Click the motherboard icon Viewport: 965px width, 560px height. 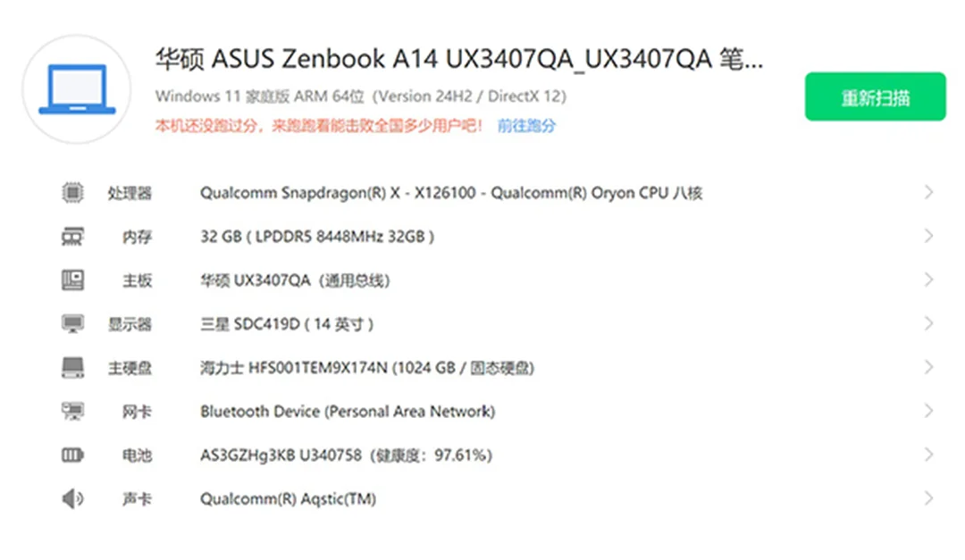tap(72, 280)
